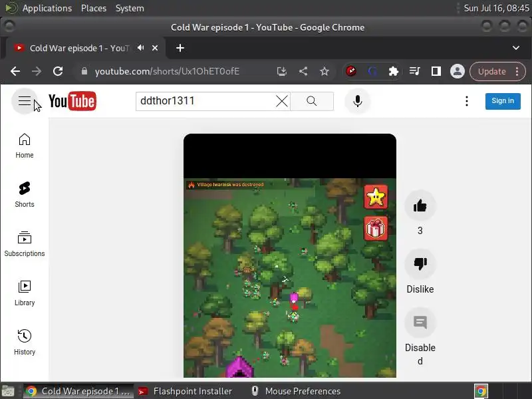
Task: Click the like count 3
Action: coord(420,231)
